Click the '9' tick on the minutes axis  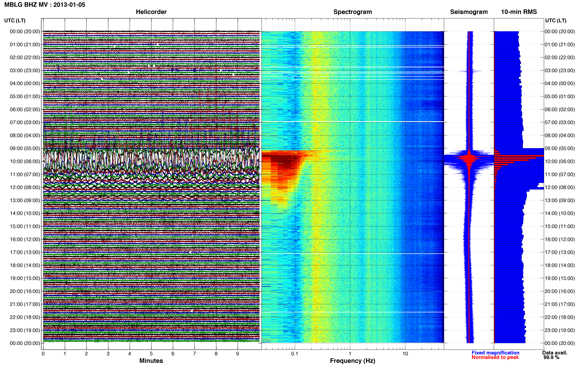click(238, 354)
